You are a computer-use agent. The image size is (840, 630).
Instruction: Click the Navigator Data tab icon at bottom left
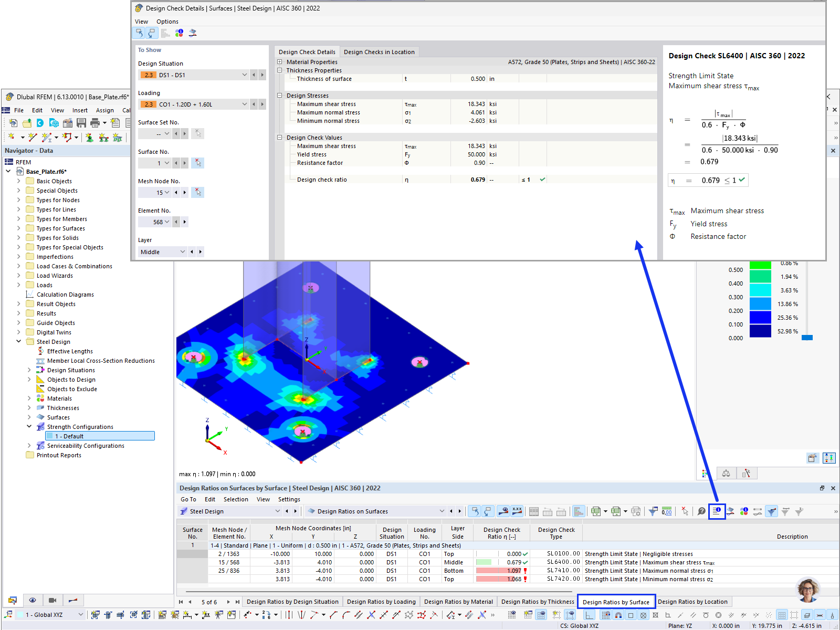click(12, 600)
